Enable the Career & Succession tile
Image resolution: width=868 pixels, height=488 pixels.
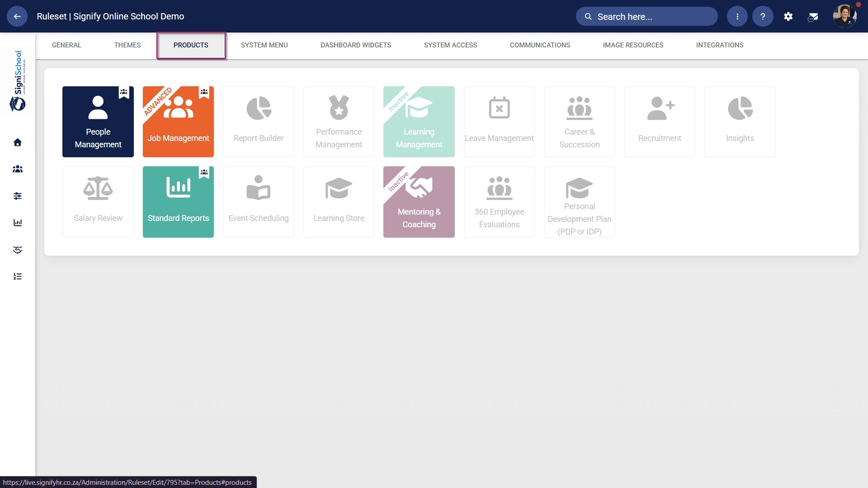click(x=580, y=122)
